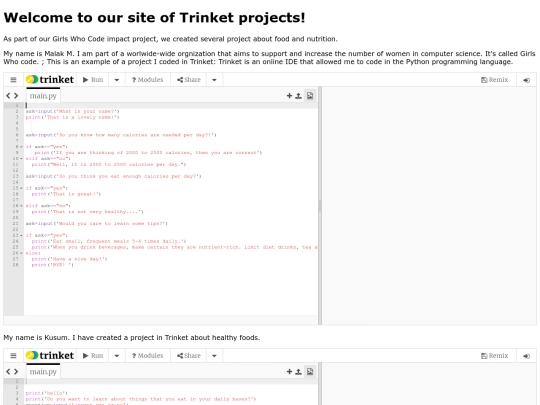
Task: Share the first trinket project
Action: (189, 80)
